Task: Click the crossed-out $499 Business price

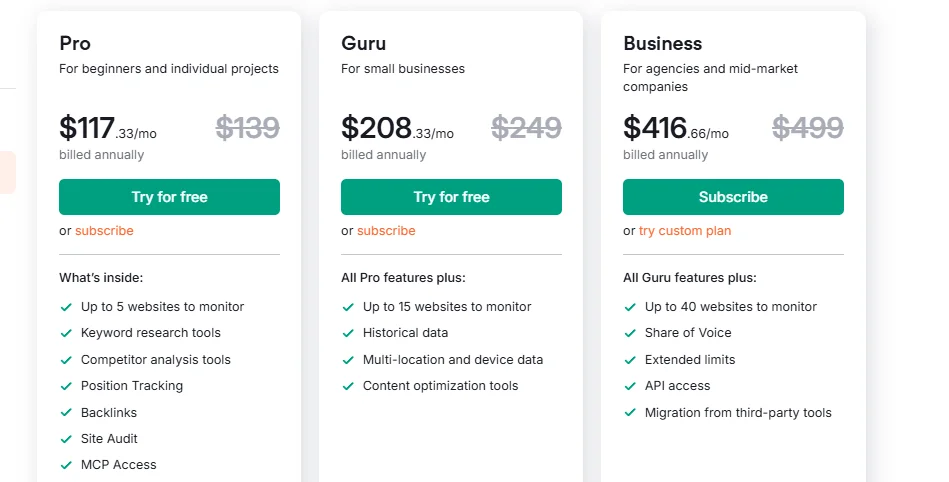Action: coord(807,128)
